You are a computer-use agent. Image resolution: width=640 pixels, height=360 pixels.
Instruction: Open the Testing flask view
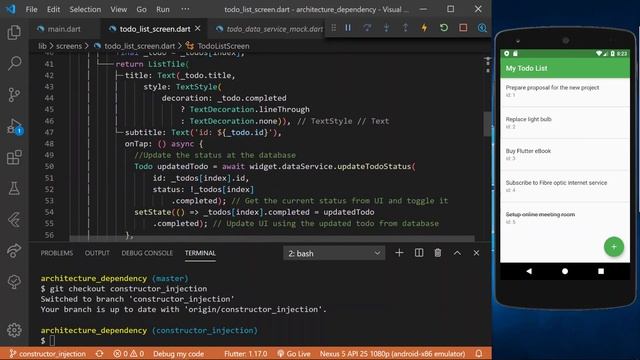[14, 188]
